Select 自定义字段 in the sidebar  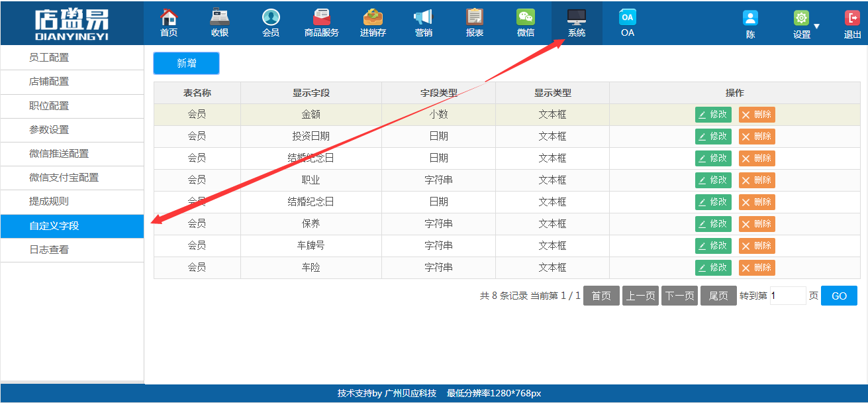72,226
